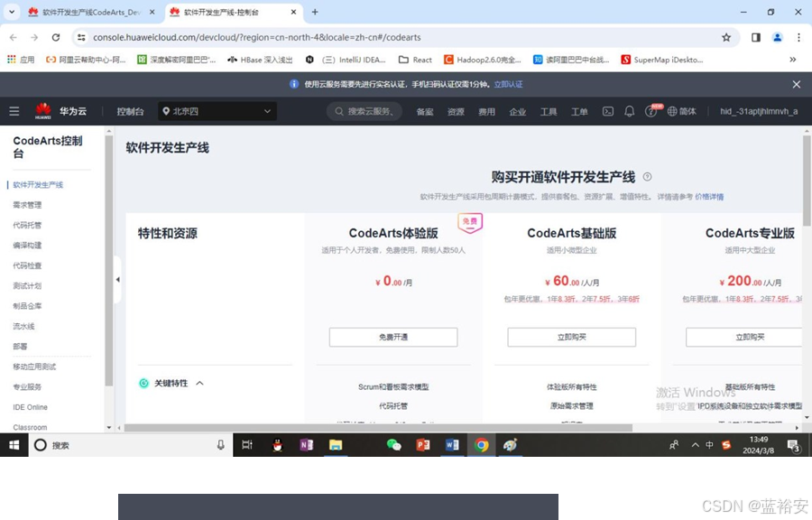This screenshot has height=520, width=812.
Task: Select 编译构建 in sidebar
Action: (27, 246)
